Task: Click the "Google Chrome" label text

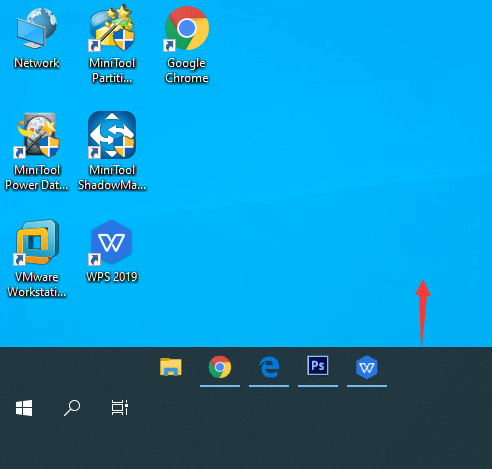Action: click(187, 70)
